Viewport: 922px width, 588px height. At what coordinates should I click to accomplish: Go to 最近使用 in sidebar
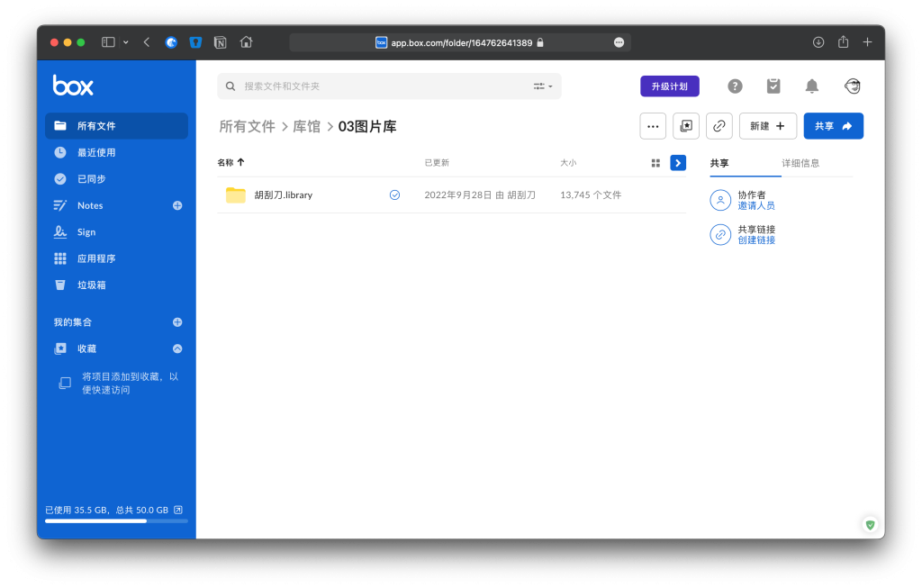[116, 152]
